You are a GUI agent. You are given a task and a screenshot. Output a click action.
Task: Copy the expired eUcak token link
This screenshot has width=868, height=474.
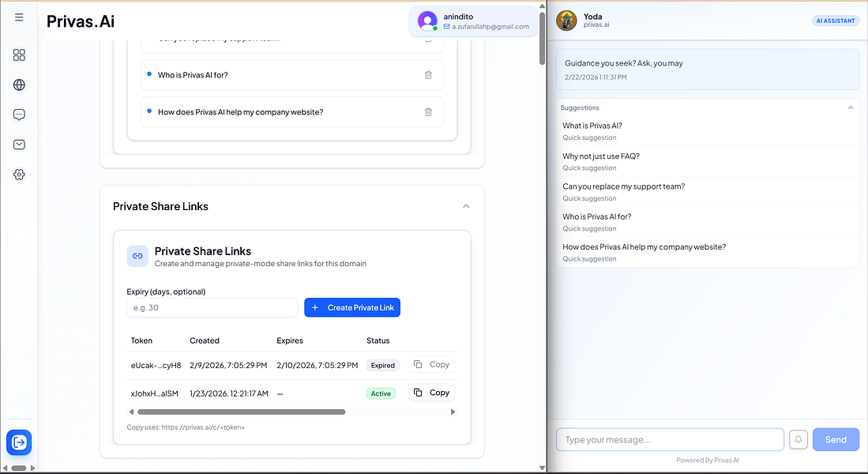(432, 364)
